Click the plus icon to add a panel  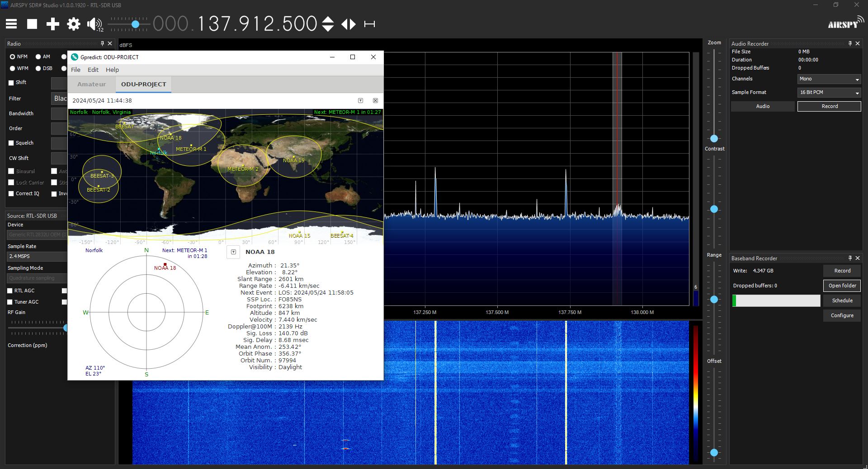coord(53,24)
